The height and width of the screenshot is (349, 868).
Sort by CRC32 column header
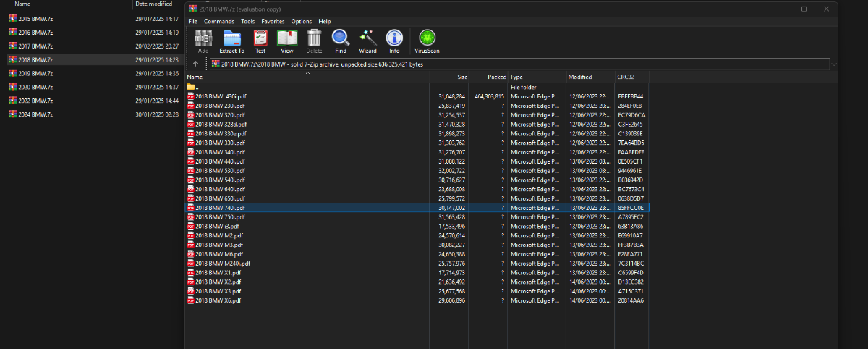tap(625, 77)
